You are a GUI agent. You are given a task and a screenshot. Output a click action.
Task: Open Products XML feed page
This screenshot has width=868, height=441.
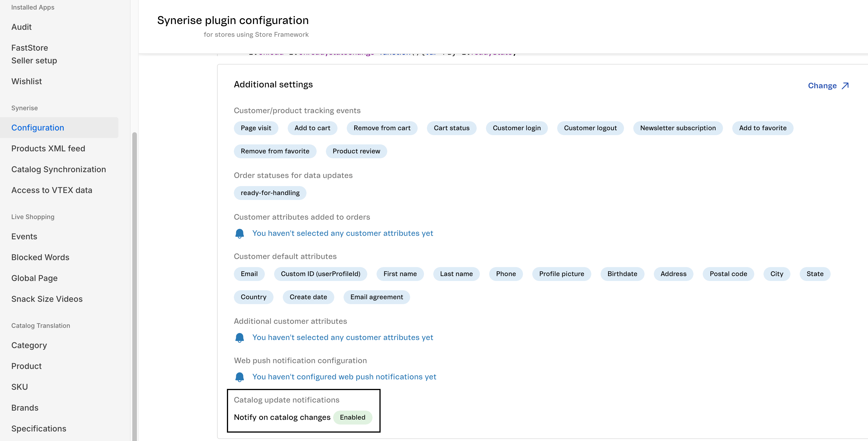(48, 148)
